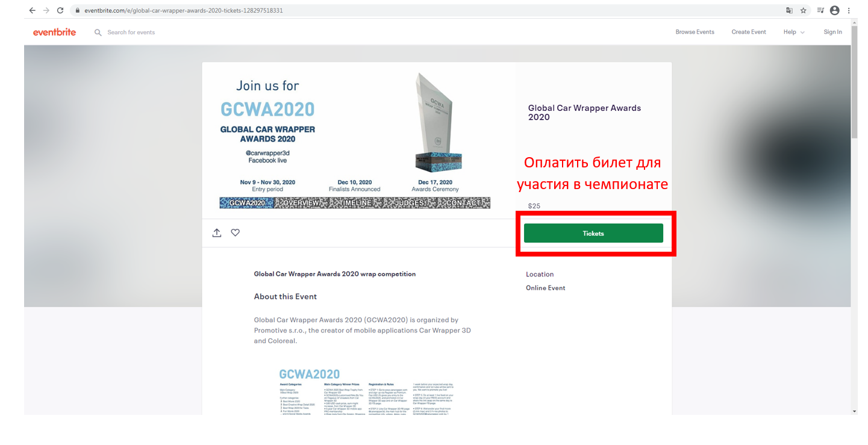Click the GCWA trophy image

coord(438,123)
